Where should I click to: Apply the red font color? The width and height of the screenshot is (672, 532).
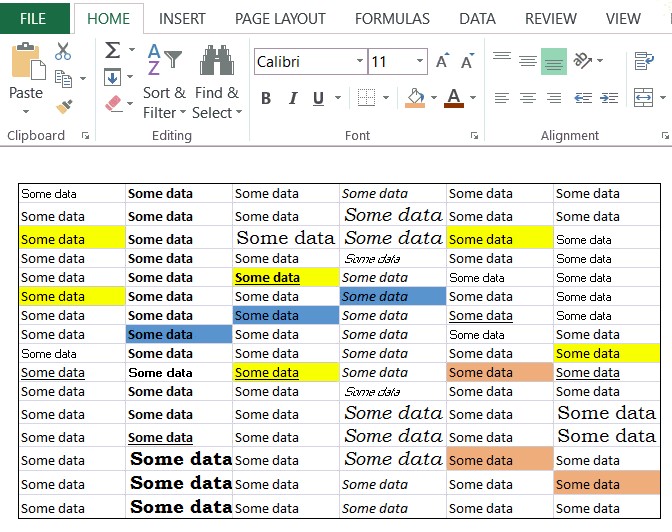[454, 98]
